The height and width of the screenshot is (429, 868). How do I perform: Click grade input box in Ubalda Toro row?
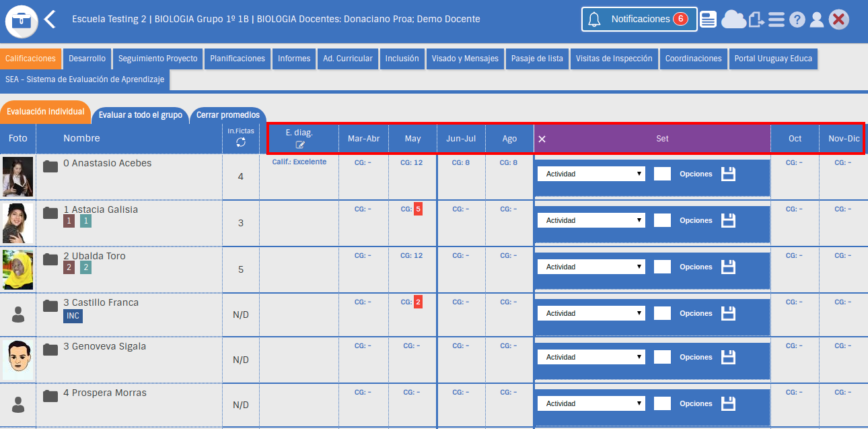coord(662,267)
